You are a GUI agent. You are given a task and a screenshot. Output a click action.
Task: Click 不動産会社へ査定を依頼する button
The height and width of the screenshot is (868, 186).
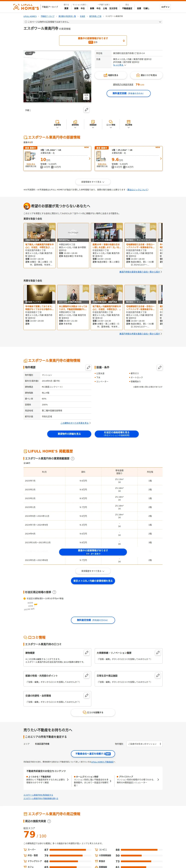click(x=93, y=754)
